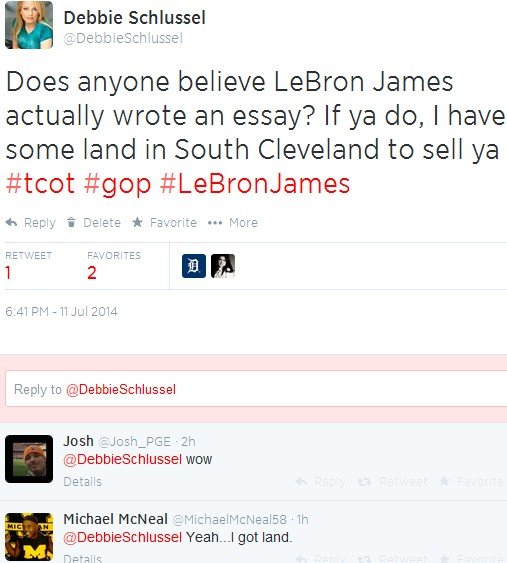Click Reply icon on Josh's tweet
Screen dimensions: 507x563
301,481
